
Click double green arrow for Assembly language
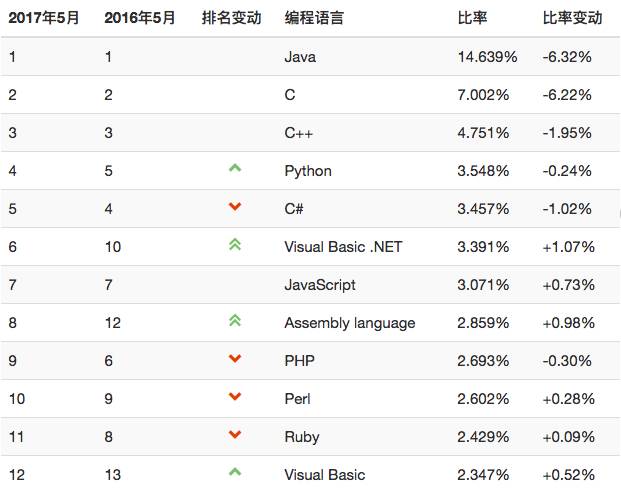pos(235,321)
